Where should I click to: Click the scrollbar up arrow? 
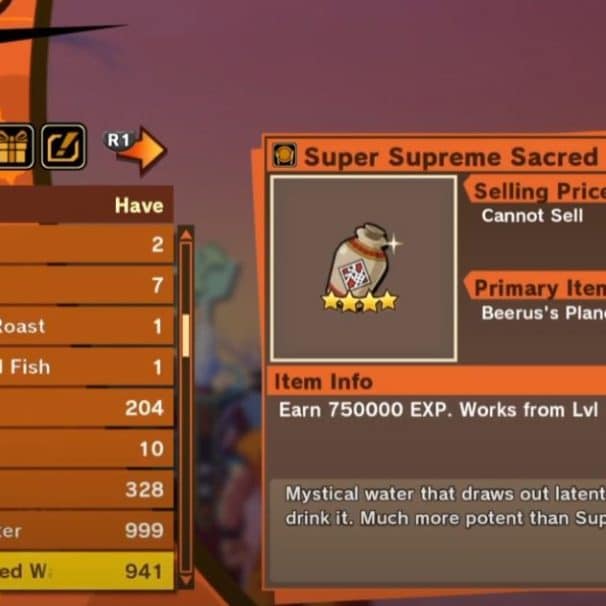[186, 235]
